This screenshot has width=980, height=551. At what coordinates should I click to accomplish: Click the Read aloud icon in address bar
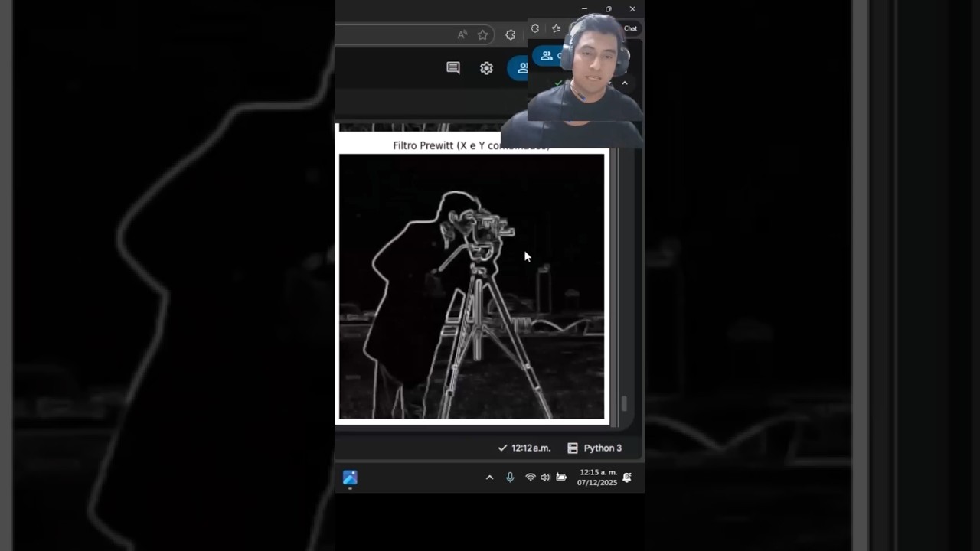coord(462,34)
